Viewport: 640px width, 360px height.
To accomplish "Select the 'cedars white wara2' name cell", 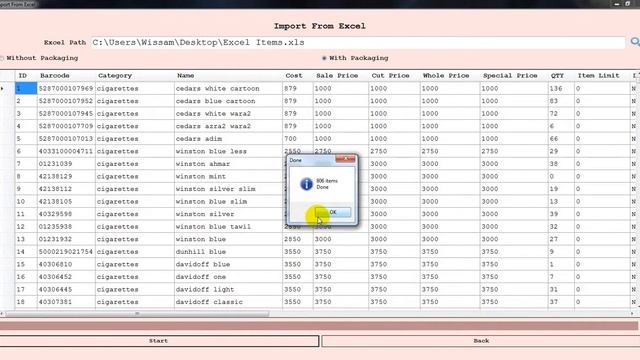I will coord(228,113).
